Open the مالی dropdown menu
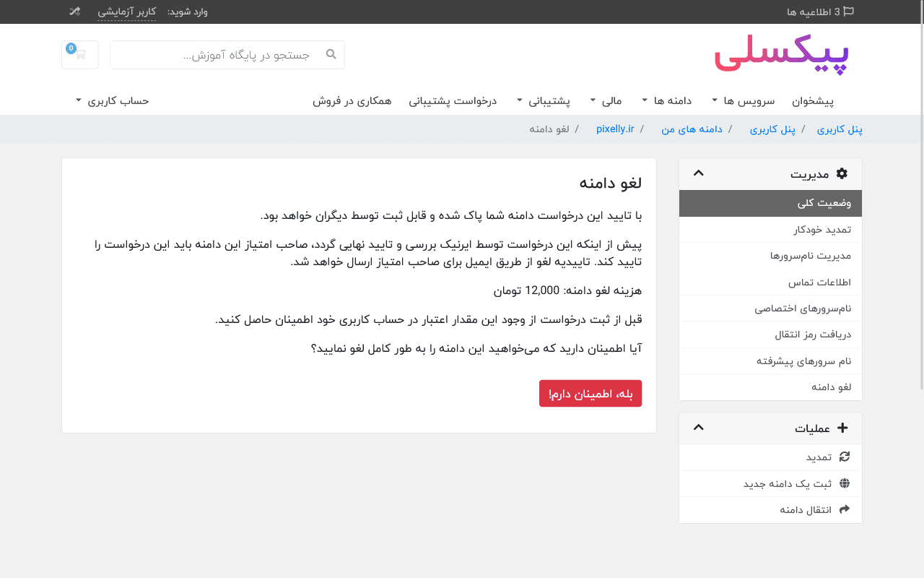 [606, 100]
